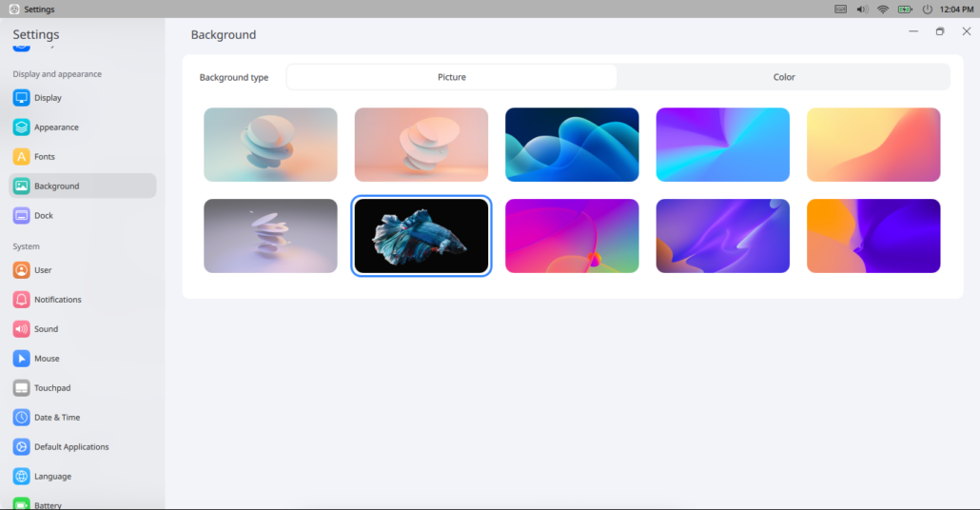Screen dimensions: 980x510
Task: Open Appearance settings via its layers icon
Action: 21,127
